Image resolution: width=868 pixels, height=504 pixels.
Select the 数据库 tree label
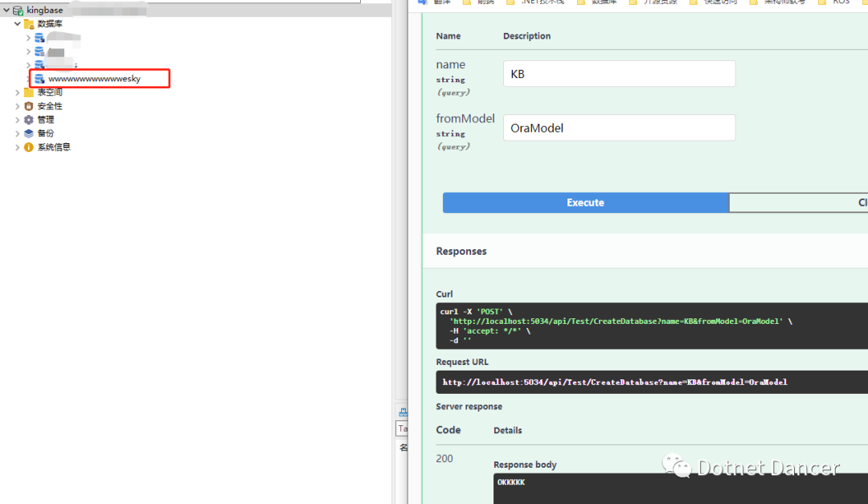(x=50, y=24)
